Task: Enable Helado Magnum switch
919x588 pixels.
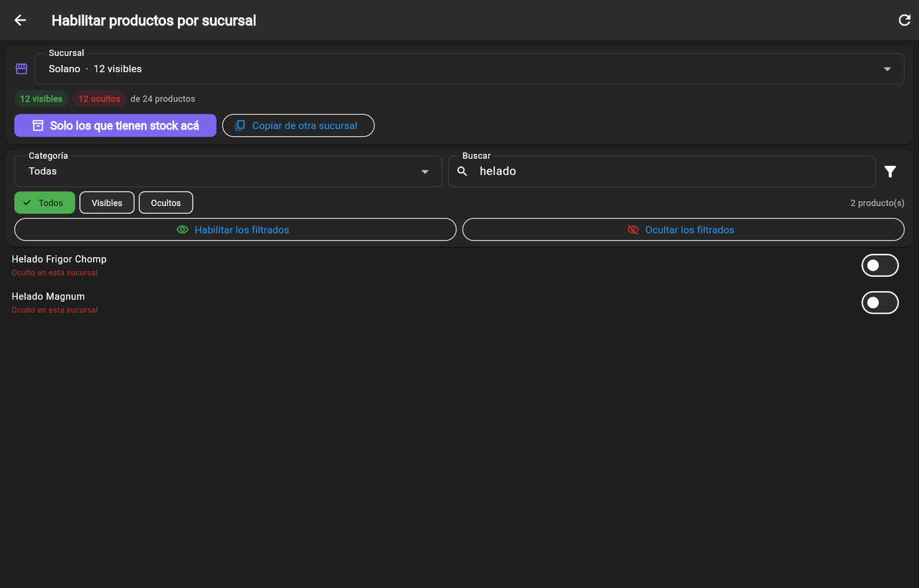Action: tap(880, 303)
